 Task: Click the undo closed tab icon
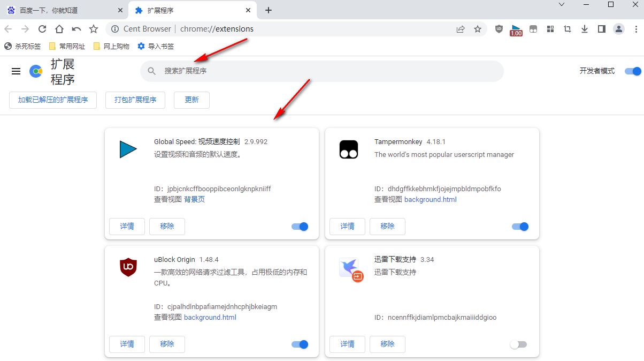pos(75,29)
